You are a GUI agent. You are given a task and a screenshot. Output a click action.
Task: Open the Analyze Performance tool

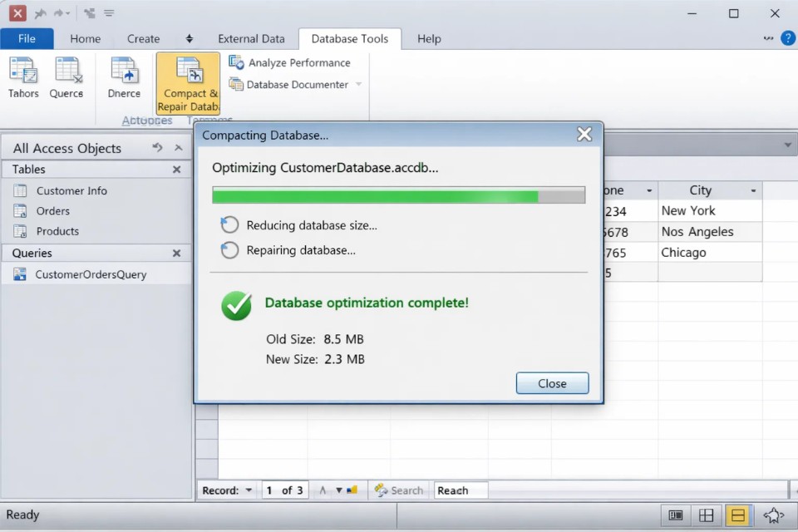(x=289, y=63)
